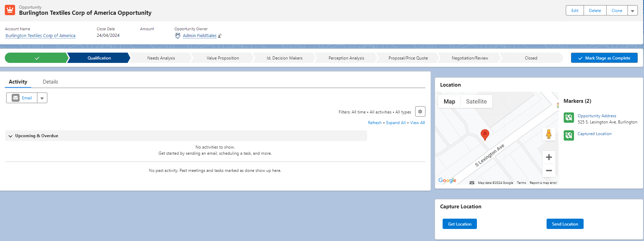This screenshot has height=241, width=644.
Task: Click the Clone button
Action: (x=617, y=11)
